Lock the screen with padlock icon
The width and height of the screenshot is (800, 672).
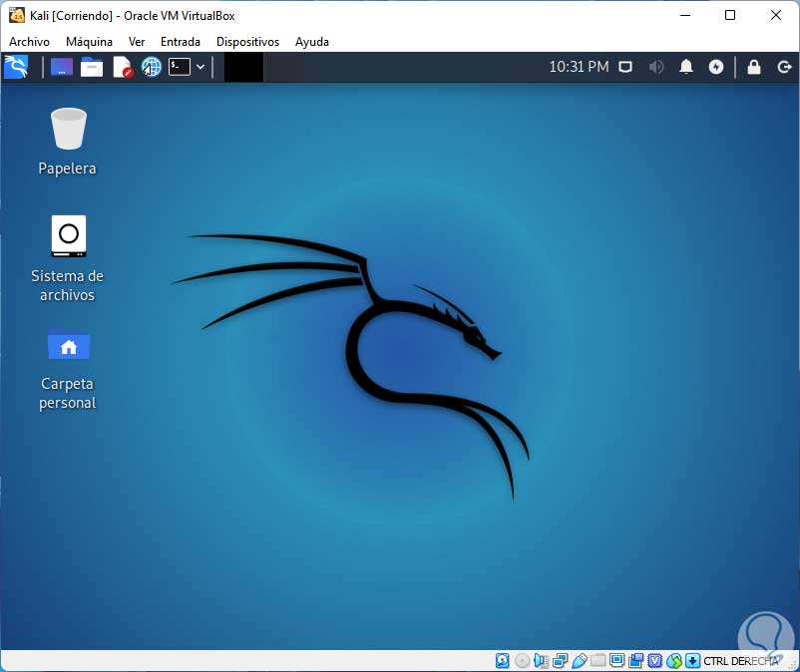click(x=754, y=67)
